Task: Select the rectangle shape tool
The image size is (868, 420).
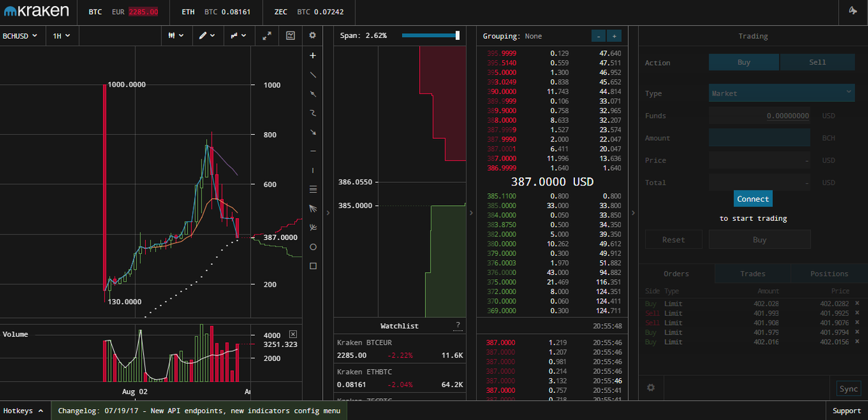Action: pyautogui.click(x=313, y=266)
